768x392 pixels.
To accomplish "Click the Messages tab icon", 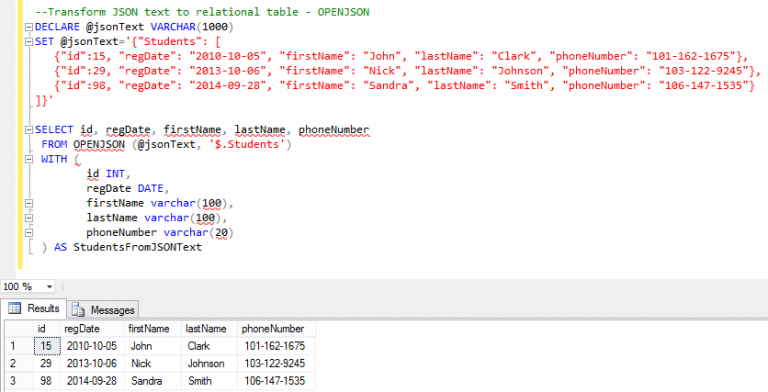I will point(78,310).
